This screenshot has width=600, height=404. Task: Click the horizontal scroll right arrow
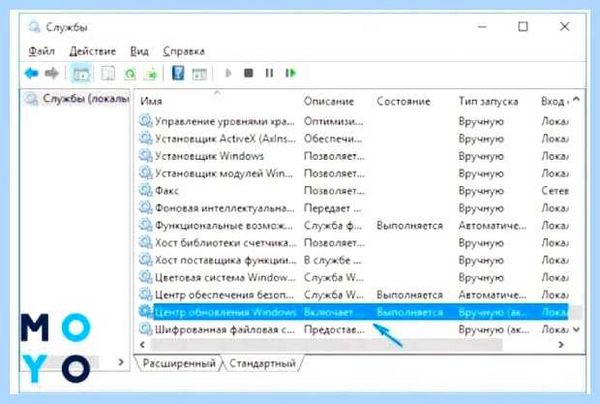pyautogui.click(x=561, y=345)
